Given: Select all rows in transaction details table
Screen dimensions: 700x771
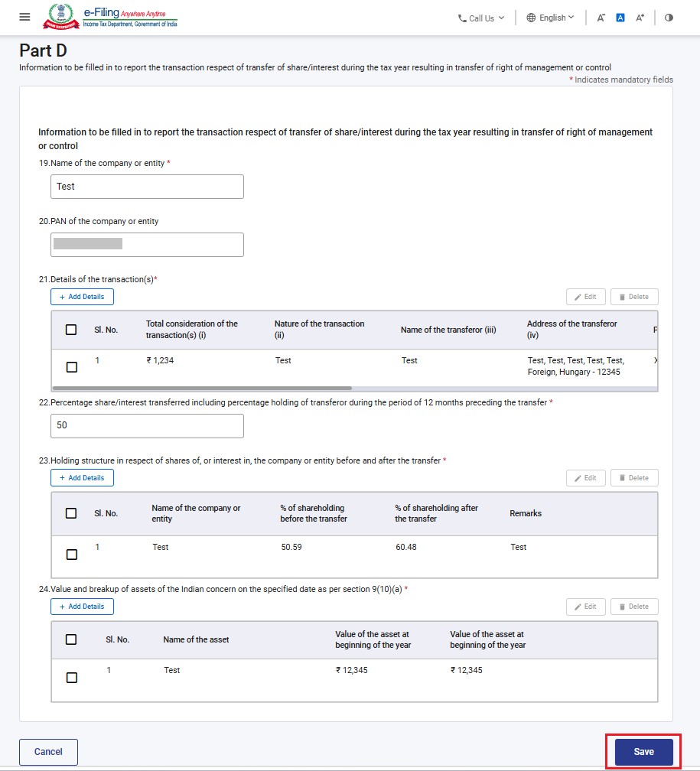Looking at the screenshot, I should (x=71, y=330).
